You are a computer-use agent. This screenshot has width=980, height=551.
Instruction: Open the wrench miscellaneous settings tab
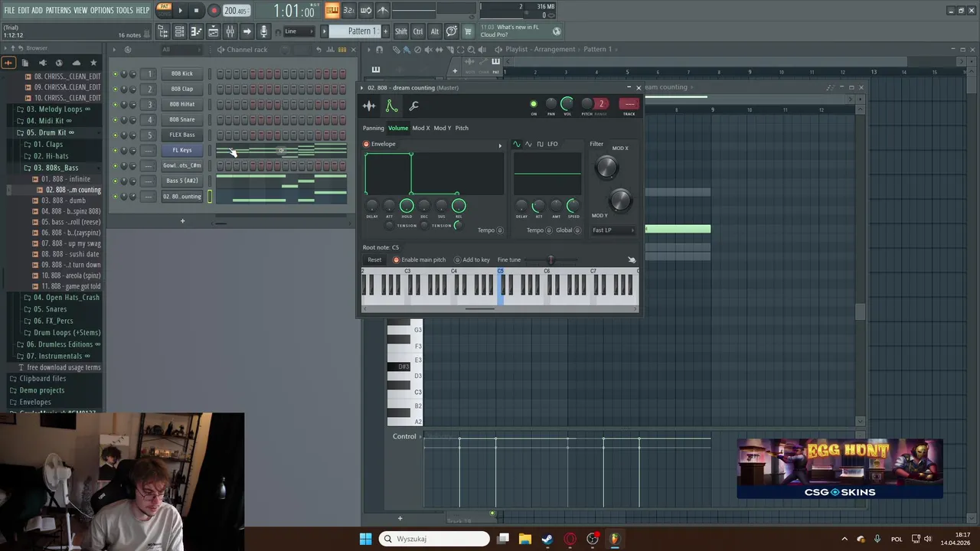coord(413,106)
